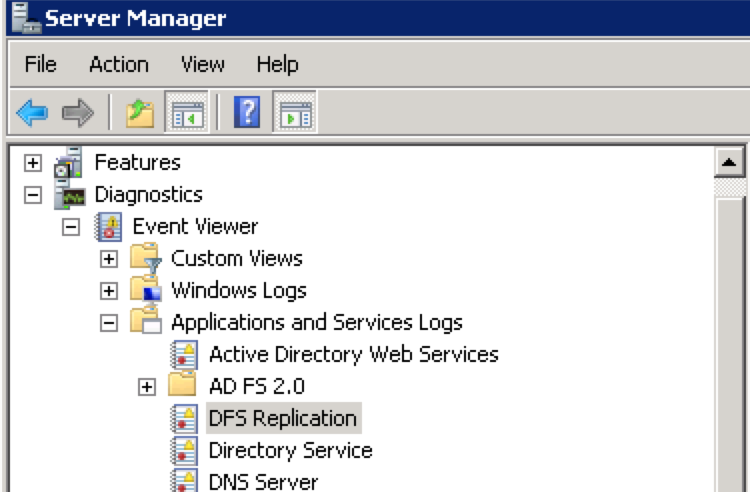Expand the AD FS 2.0 folder
This screenshot has width=750, height=492.
click(x=147, y=387)
